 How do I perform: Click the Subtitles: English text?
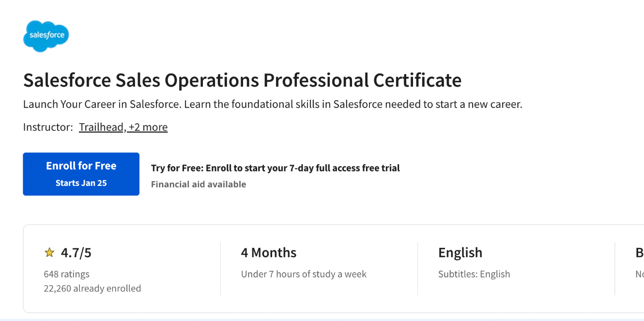coord(474,274)
